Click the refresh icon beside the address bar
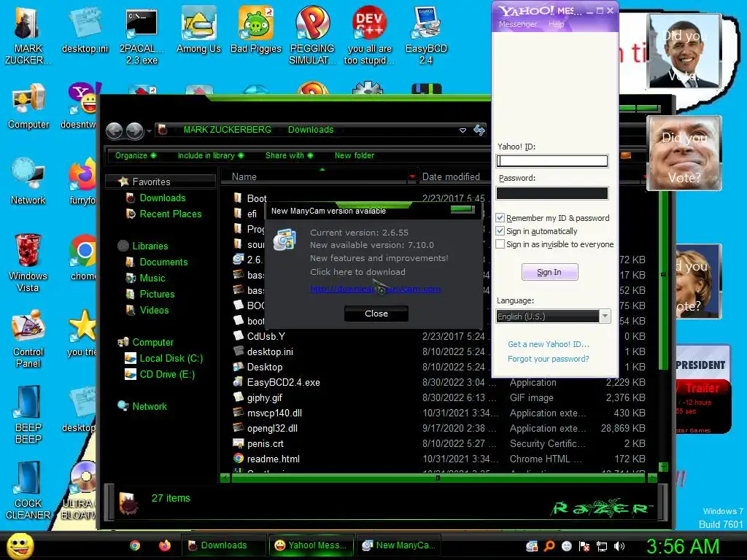Viewport: 747px width, 560px height. click(479, 130)
